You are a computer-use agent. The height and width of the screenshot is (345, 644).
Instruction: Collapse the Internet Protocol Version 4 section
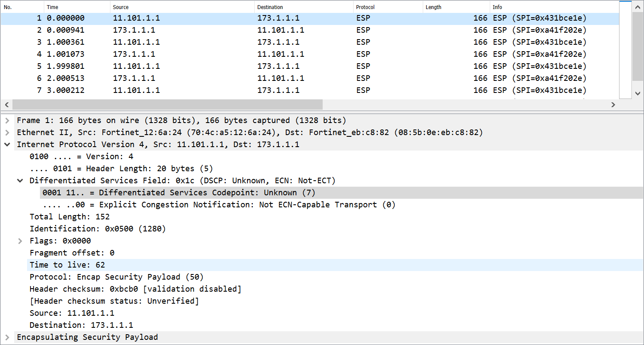pos(7,145)
